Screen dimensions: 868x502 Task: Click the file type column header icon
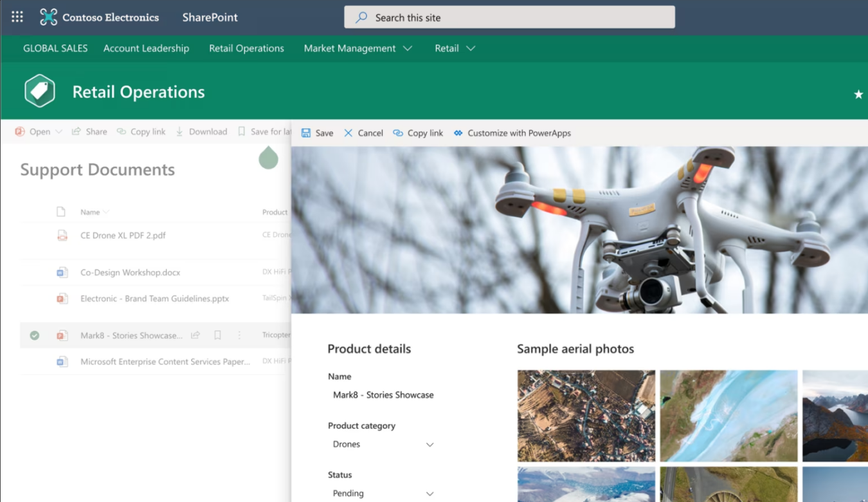click(61, 212)
